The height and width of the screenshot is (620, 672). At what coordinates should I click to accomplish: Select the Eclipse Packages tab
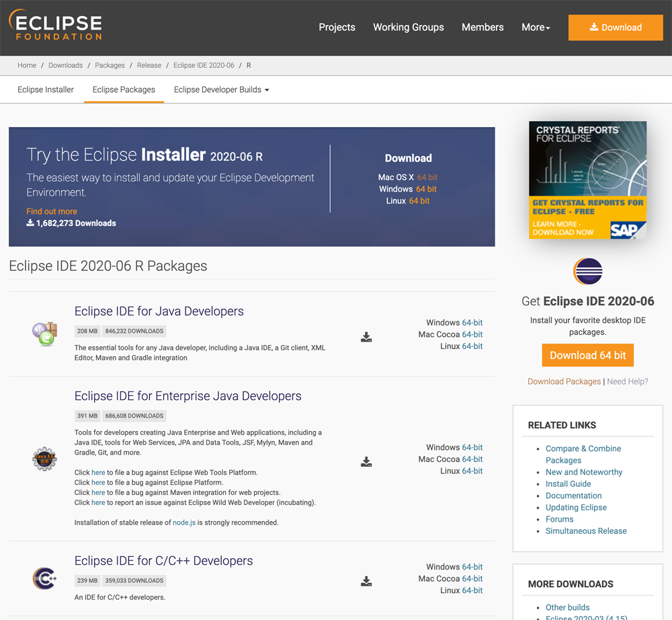(x=124, y=89)
